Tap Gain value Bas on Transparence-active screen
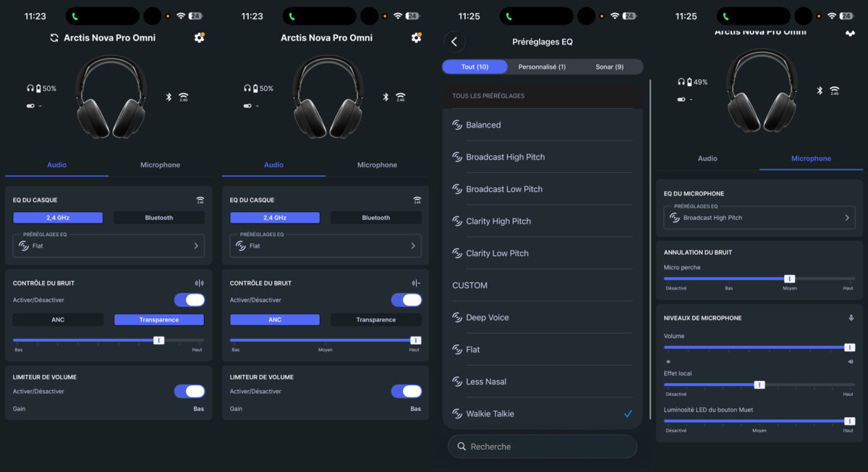This screenshot has width=868, height=472. click(x=198, y=409)
